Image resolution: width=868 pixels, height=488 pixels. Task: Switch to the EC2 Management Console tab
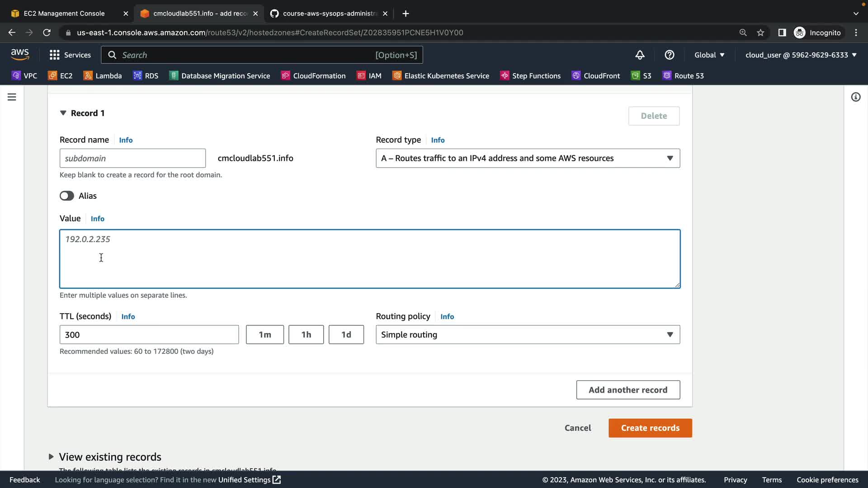64,14
